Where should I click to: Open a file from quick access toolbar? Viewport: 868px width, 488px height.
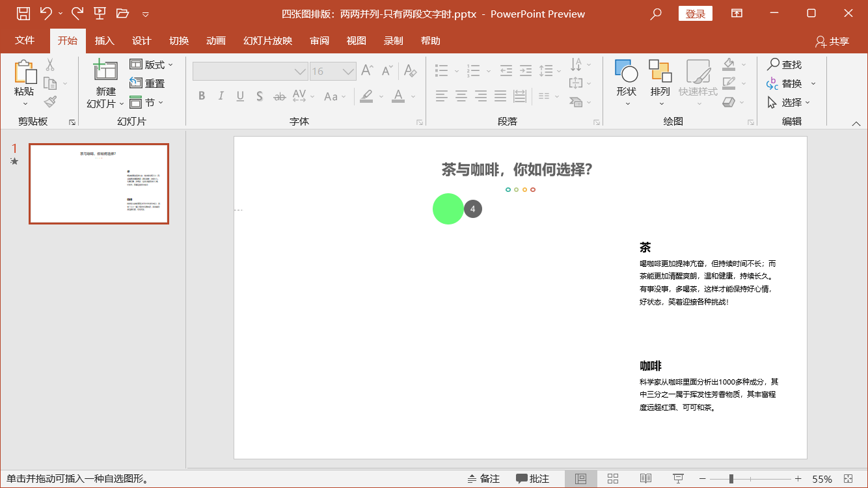[122, 13]
